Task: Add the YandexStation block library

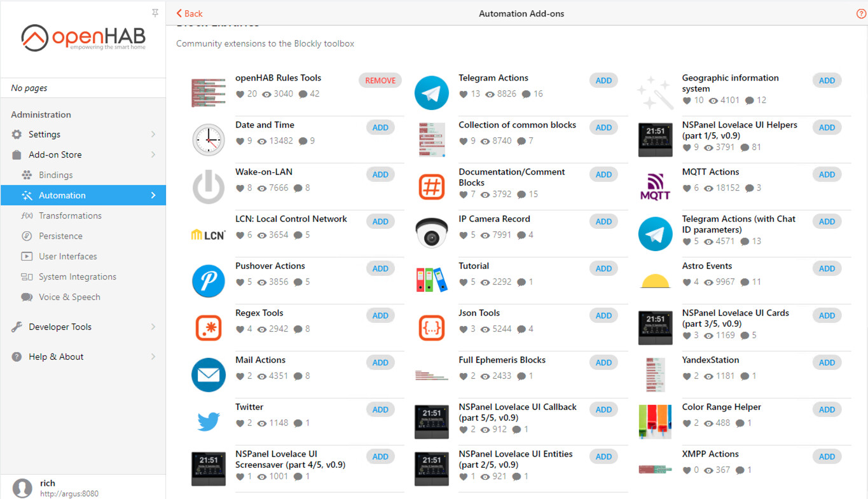Action: [827, 363]
